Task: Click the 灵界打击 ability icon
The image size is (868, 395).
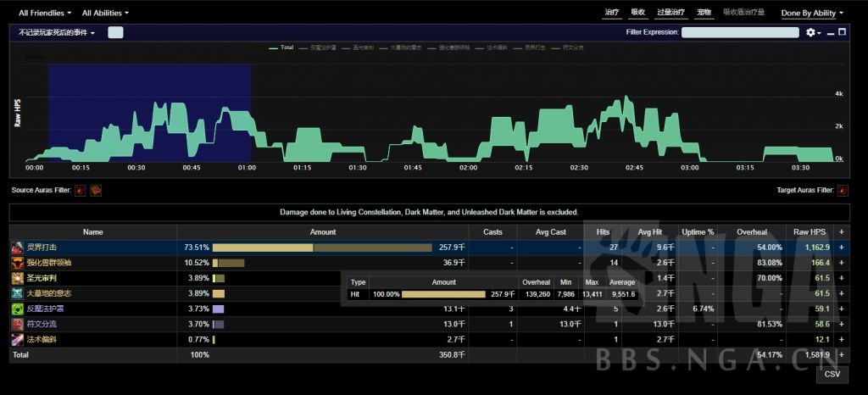Action: [17, 248]
